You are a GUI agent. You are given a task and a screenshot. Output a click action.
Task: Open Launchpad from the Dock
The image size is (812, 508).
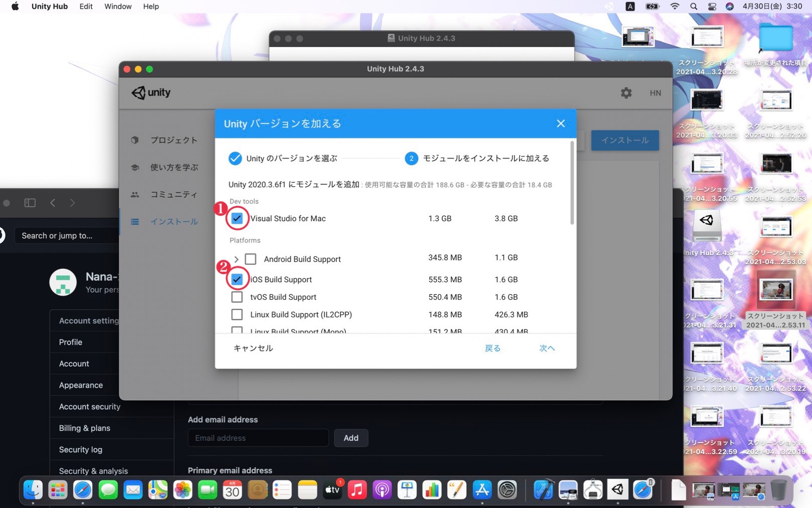(x=58, y=489)
